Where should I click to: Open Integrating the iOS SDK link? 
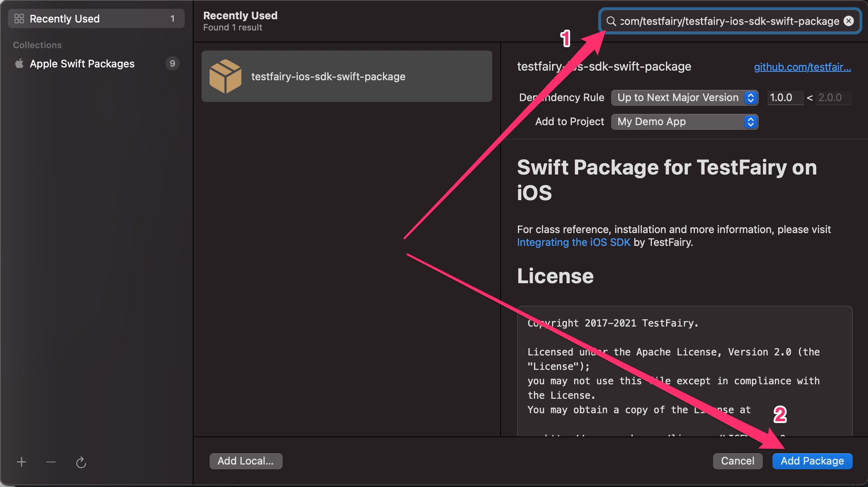573,242
